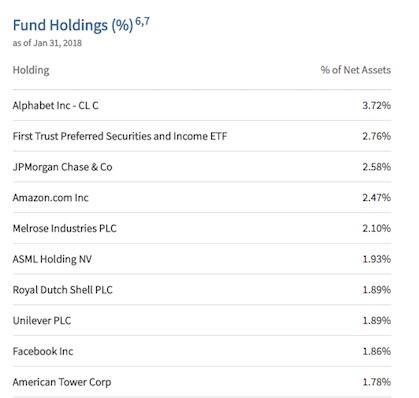Click the 1.78% value for American Tower
This screenshot has width=419, height=398.
tap(377, 382)
